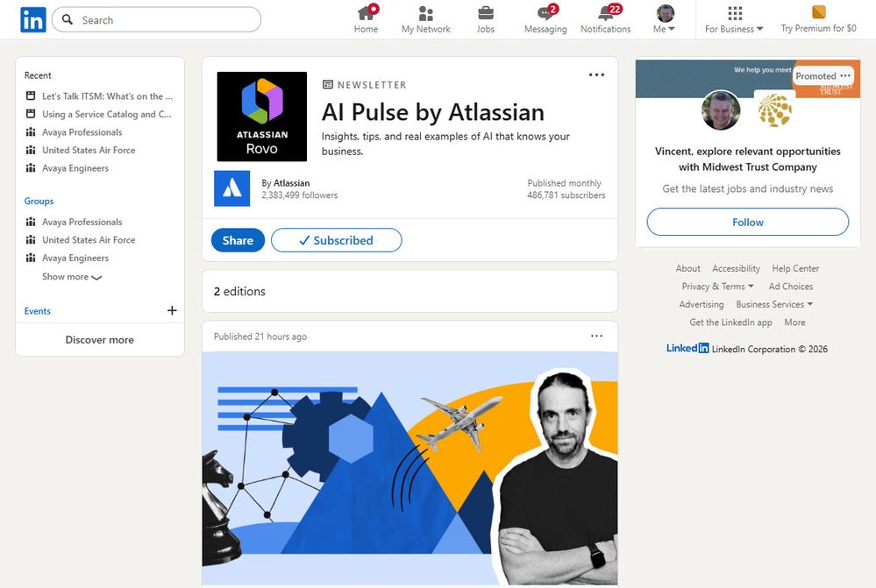The image size is (876, 588).
Task: Click into the Search field
Action: coord(156,20)
